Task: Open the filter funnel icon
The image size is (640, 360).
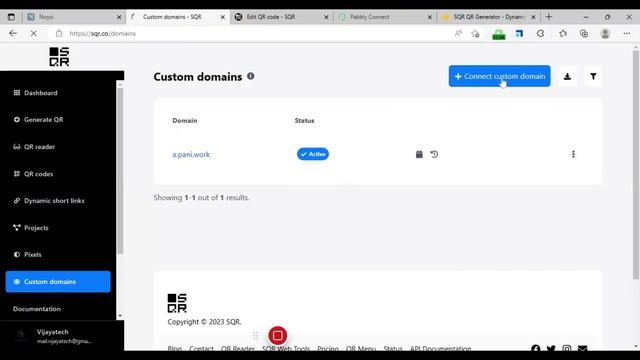Action: [x=593, y=76]
